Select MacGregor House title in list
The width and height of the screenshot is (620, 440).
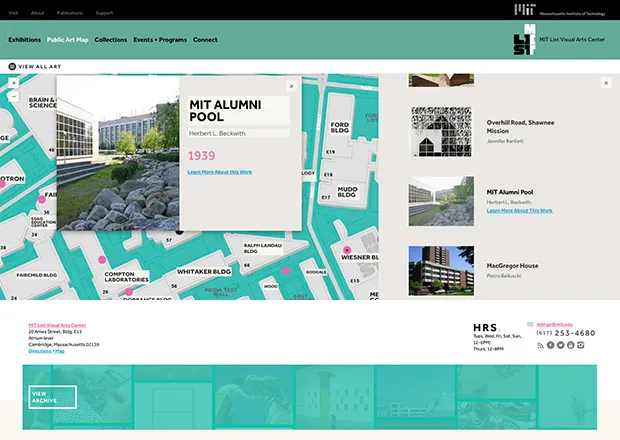pos(512,266)
